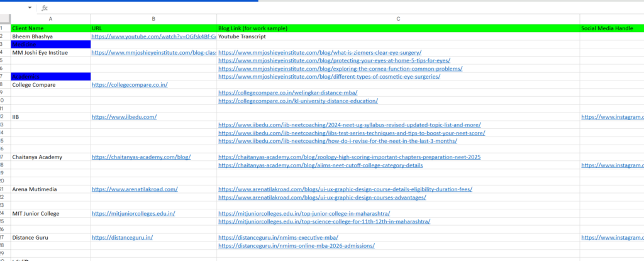Select the 'MM Joshi Eye Institue' cell
The width and height of the screenshot is (644, 261).
tap(50, 53)
